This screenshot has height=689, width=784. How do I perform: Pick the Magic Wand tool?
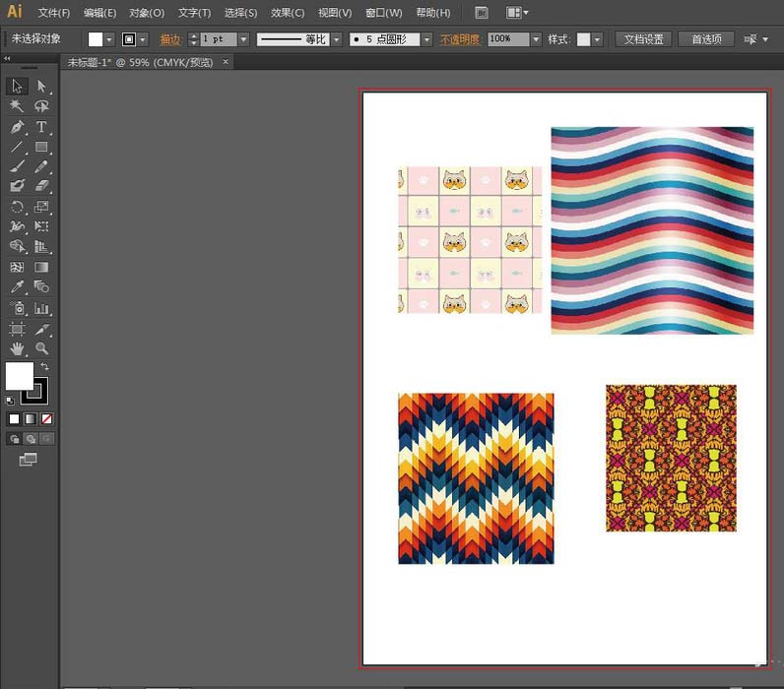pyautogui.click(x=17, y=106)
